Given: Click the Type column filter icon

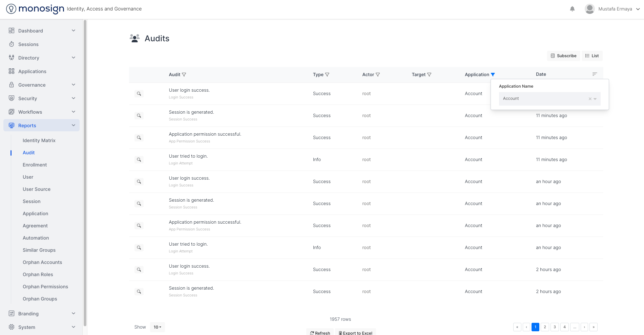Looking at the screenshot, I should click(327, 75).
